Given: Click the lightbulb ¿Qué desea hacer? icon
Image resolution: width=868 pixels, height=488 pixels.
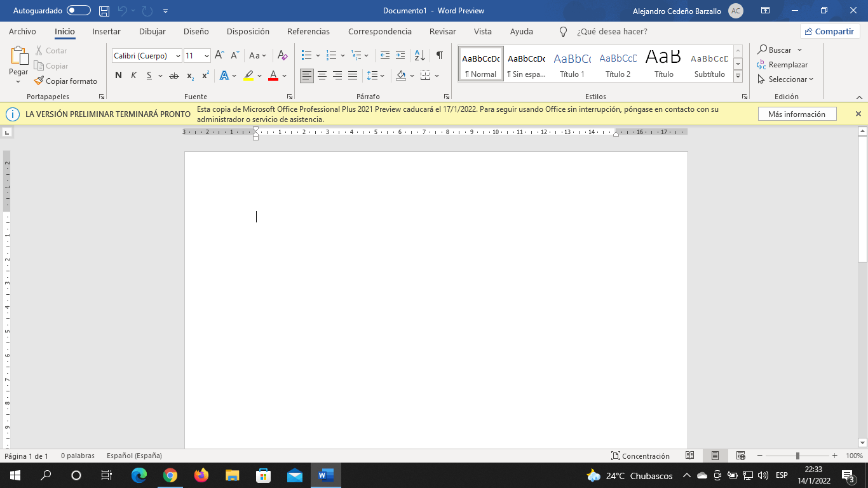Looking at the screenshot, I should [562, 31].
